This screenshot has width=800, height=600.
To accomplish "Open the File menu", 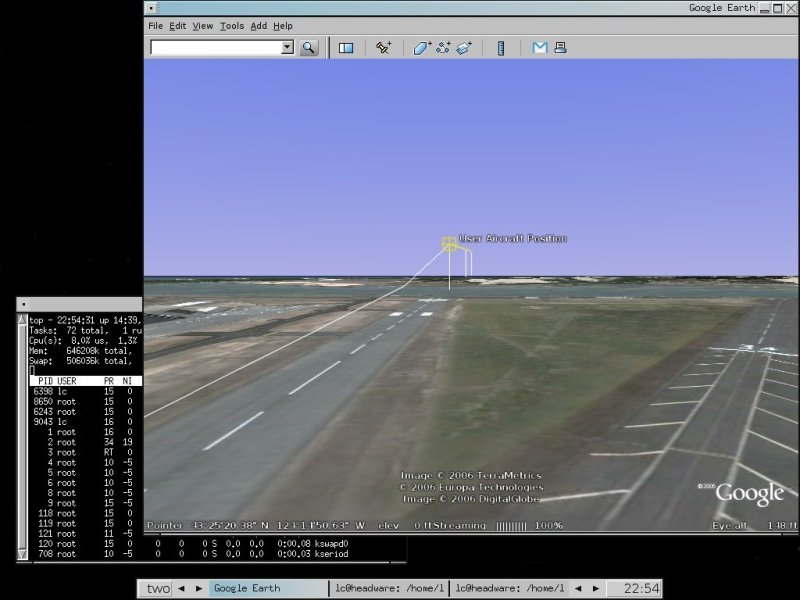I will point(156,26).
